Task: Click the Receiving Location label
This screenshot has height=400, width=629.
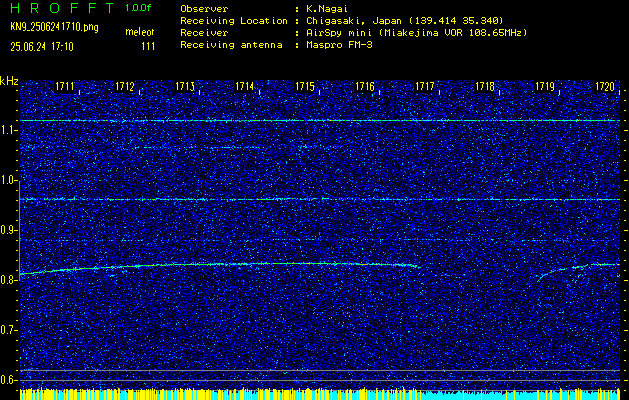Action: 234,21
